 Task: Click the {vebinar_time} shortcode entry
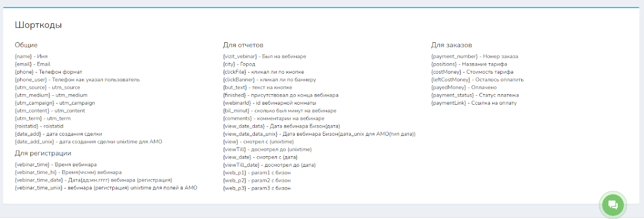(56, 165)
